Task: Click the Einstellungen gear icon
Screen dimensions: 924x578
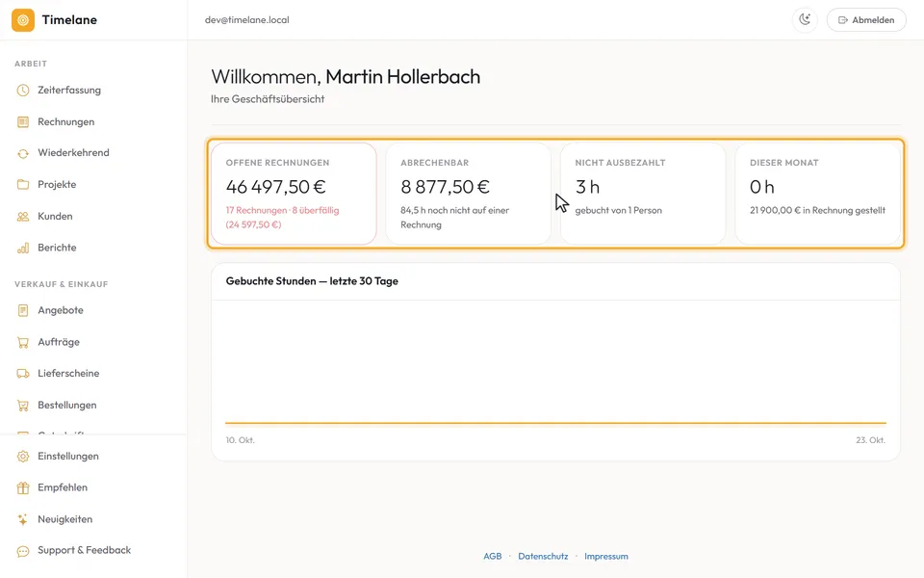Action: click(x=23, y=457)
